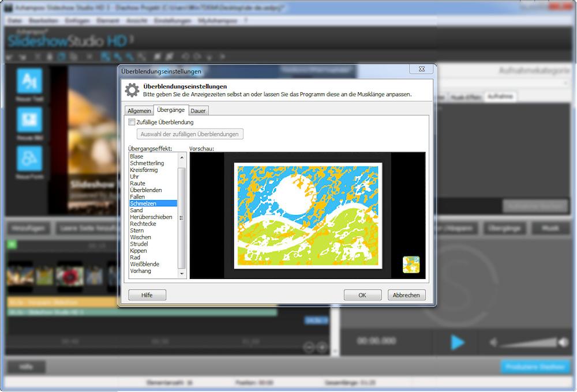Click the Neues Bild icon
The width and height of the screenshot is (577, 392).
(29, 120)
